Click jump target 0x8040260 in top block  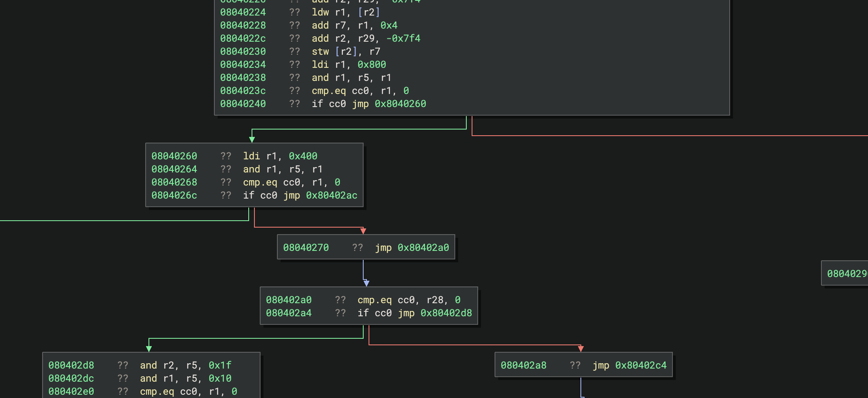click(400, 104)
